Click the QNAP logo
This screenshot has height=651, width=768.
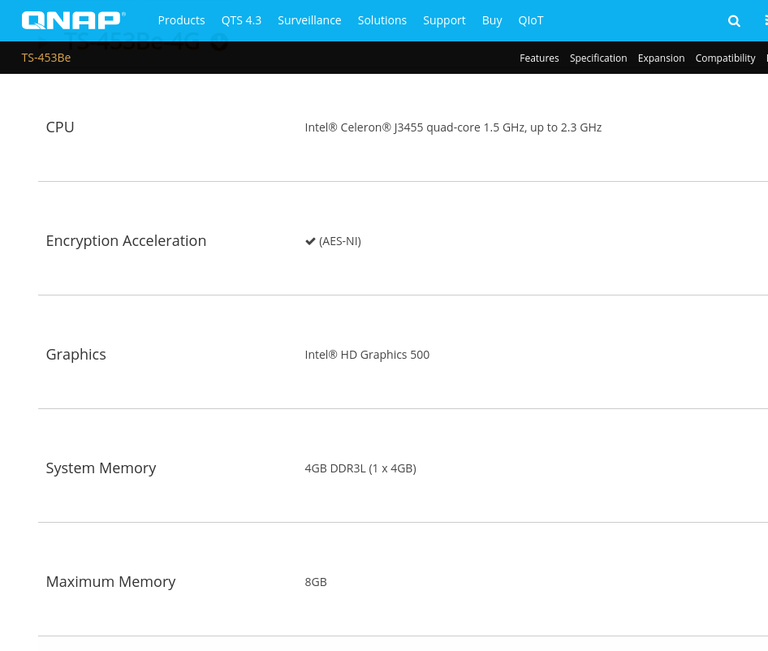point(73,21)
